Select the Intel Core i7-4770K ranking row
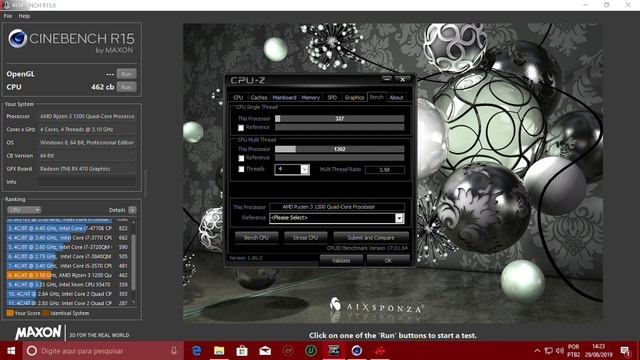Screen dimensions: 640x360 pos(67,228)
